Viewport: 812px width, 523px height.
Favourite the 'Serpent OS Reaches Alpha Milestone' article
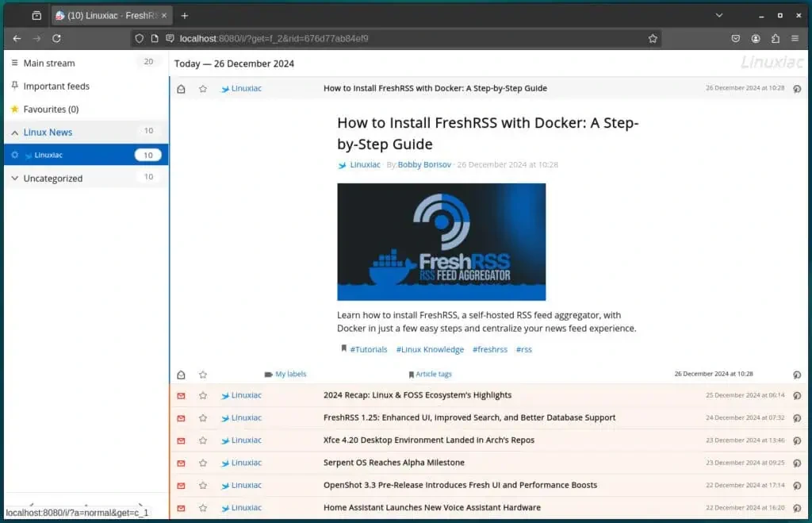(203, 463)
